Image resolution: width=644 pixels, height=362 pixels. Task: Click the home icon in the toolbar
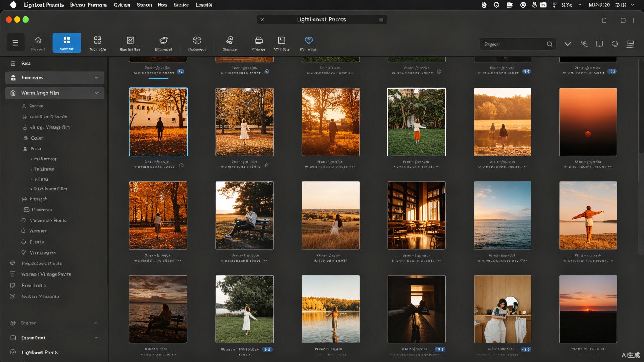click(38, 41)
